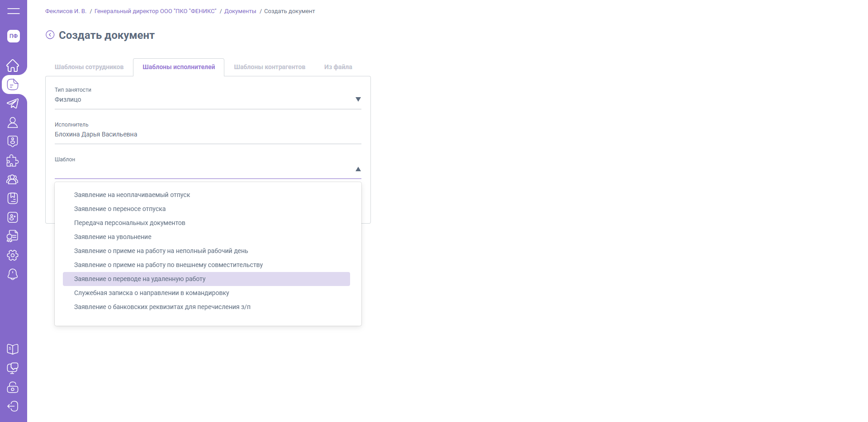Open the puzzle piece integrations icon

[x=13, y=160]
